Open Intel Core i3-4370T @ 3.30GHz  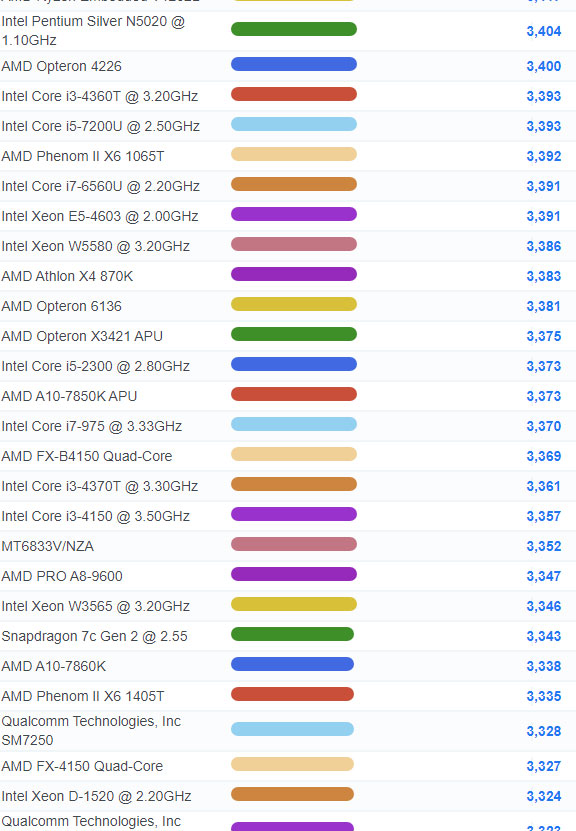point(100,487)
